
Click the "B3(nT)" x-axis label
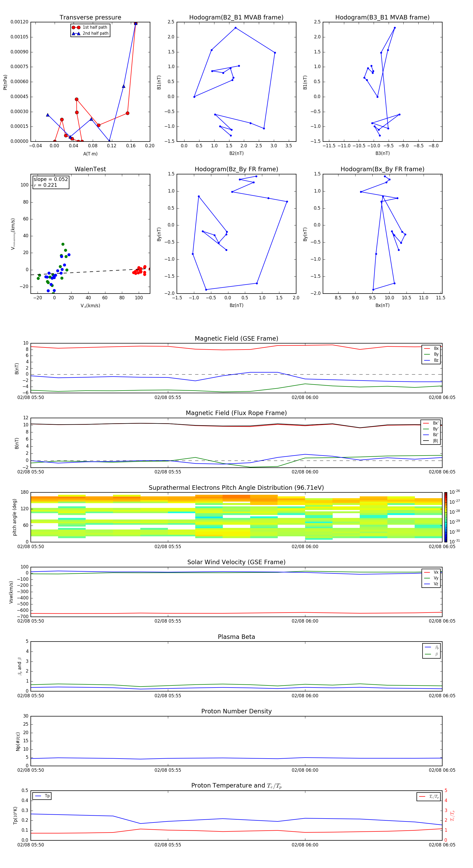click(x=382, y=154)
